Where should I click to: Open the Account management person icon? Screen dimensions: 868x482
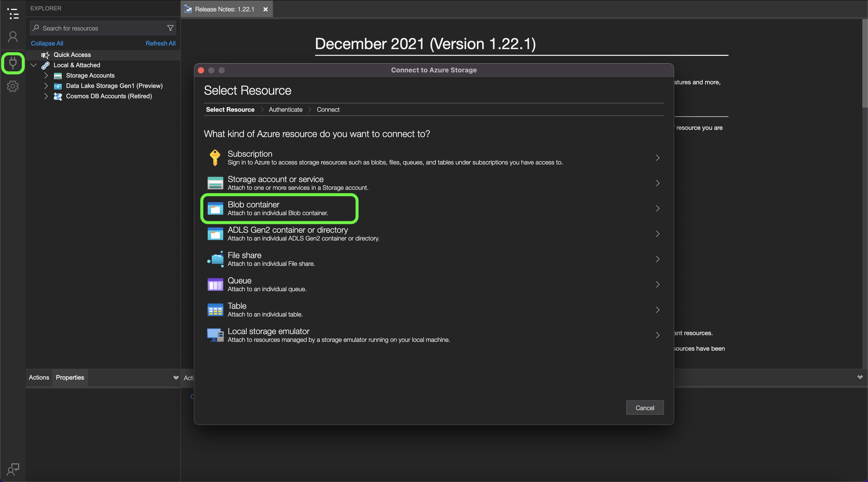tap(13, 37)
